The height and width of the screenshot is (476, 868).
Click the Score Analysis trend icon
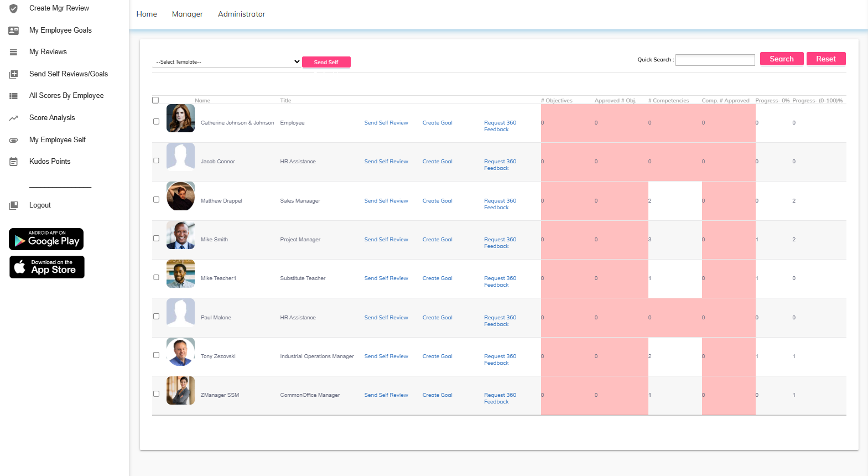pos(14,118)
